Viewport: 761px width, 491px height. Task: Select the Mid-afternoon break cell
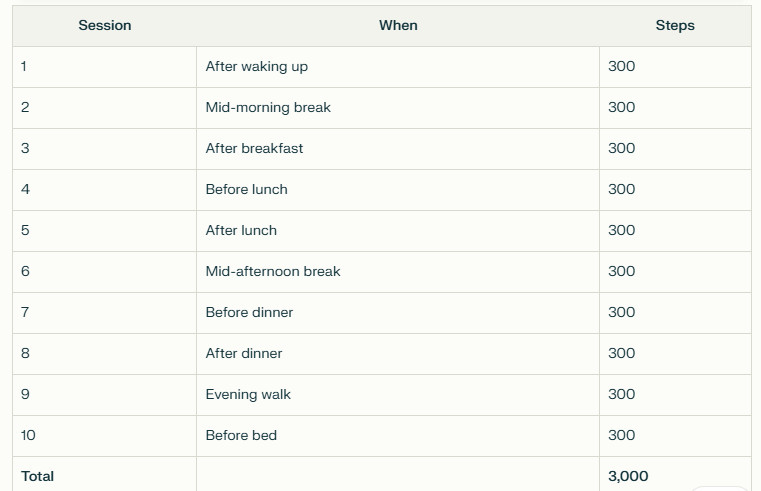pos(398,272)
